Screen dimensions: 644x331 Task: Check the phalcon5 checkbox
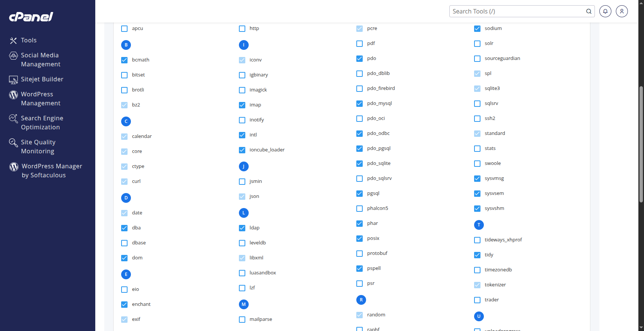click(360, 208)
